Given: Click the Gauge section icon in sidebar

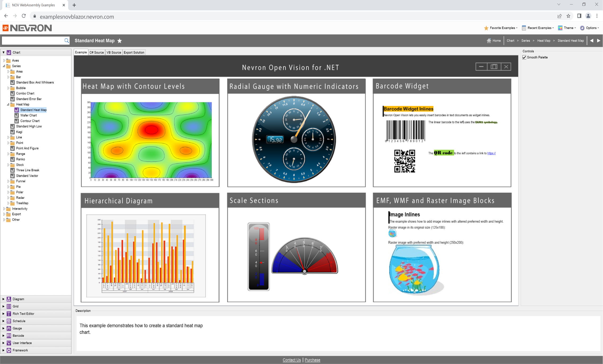Looking at the screenshot, I should [x=9, y=328].
